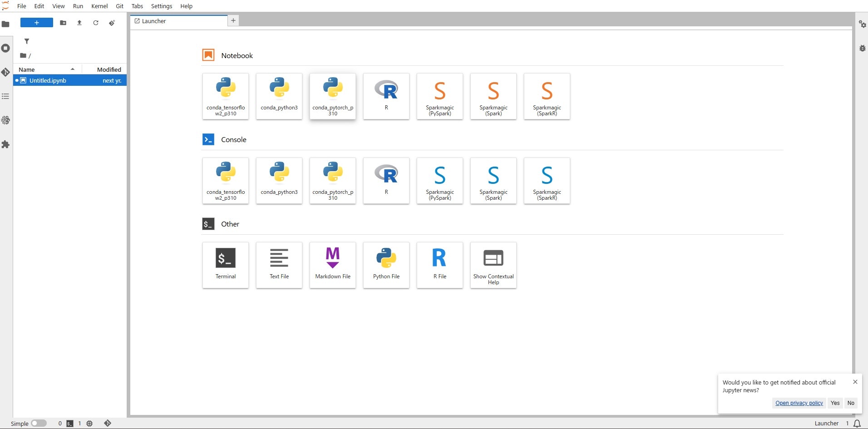
Task: Click terminal count icon in status bar
Action: pos(70,424)
